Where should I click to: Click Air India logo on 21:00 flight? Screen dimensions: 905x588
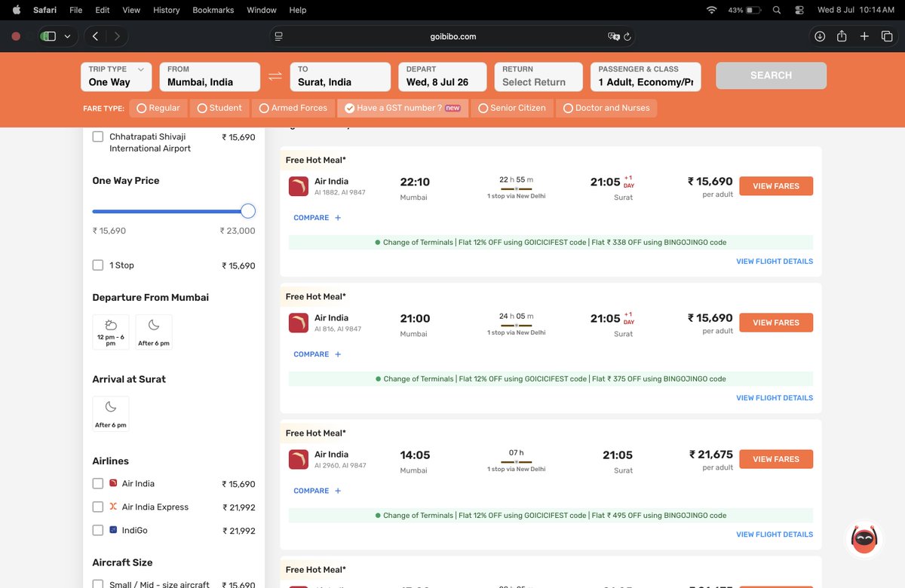point(299,323)
